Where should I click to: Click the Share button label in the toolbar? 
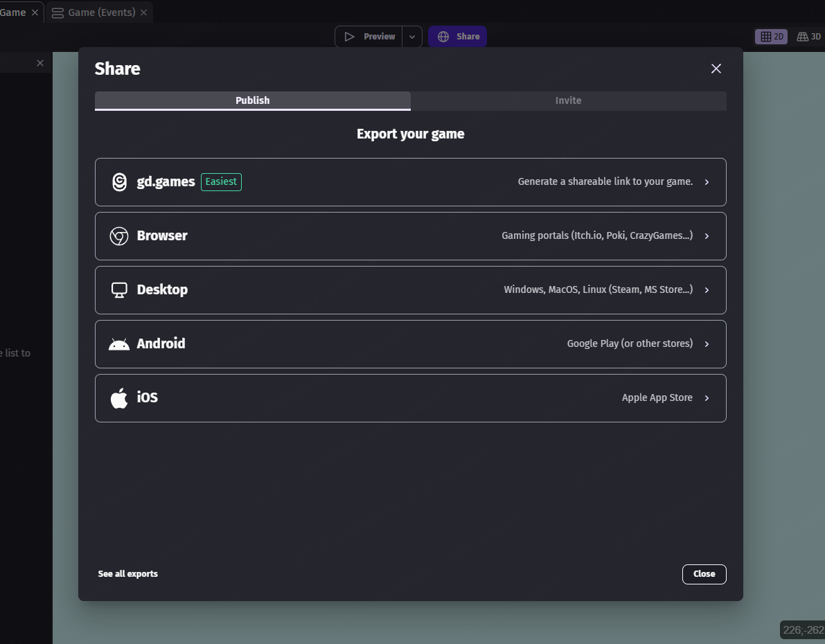[x=468, y=37]
